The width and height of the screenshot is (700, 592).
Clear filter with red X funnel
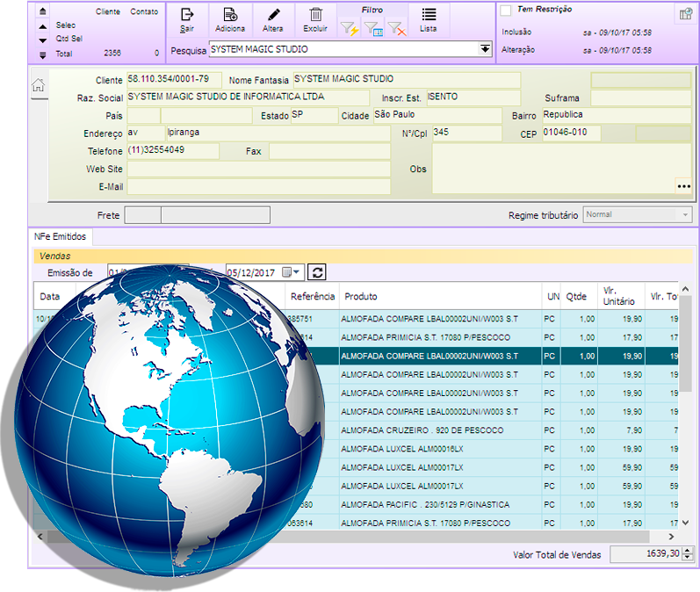click(x=397, y=29)
